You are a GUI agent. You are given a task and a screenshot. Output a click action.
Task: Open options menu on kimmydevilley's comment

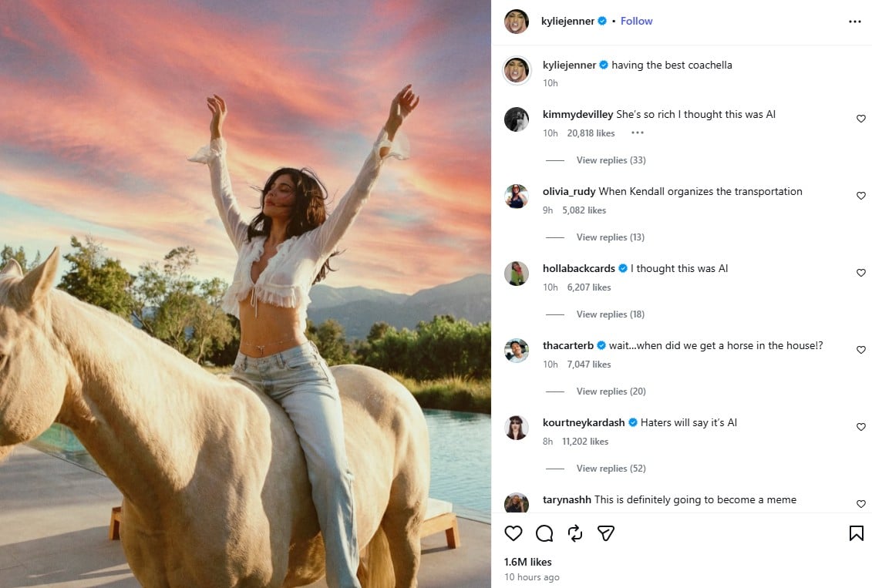point(637,133)
